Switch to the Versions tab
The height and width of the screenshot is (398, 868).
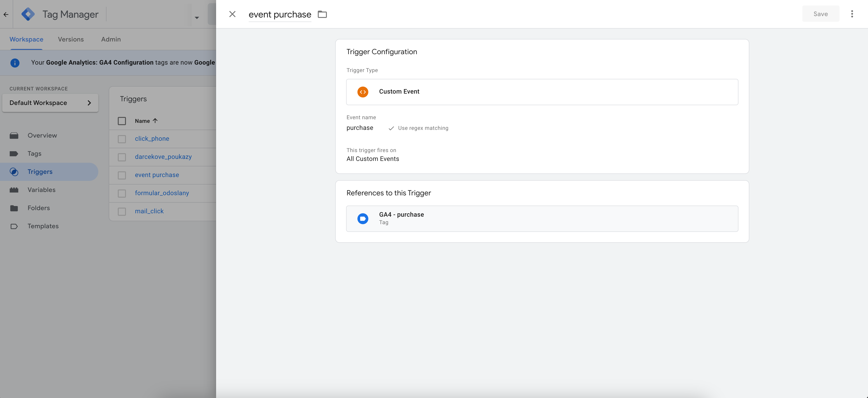pyautogui.click(x=71, y=39)
